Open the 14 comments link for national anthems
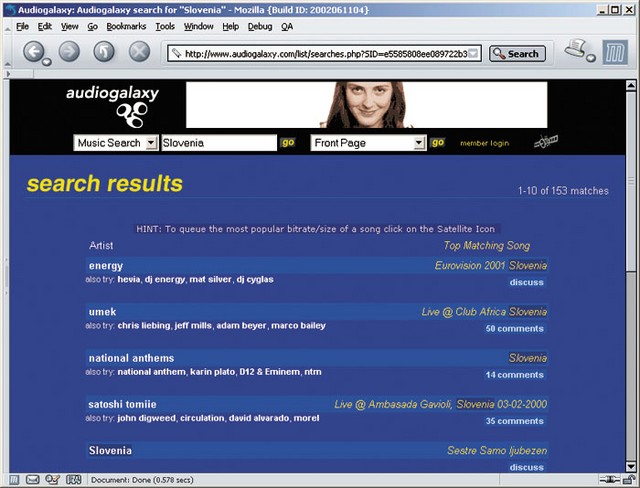640x488 pixels. pyautogui.click(x=514, y=375)
